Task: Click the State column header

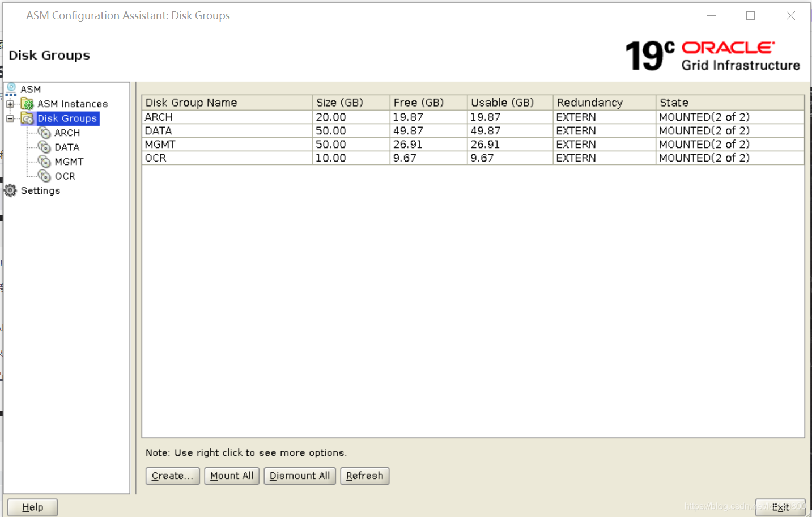Action: 730,103
